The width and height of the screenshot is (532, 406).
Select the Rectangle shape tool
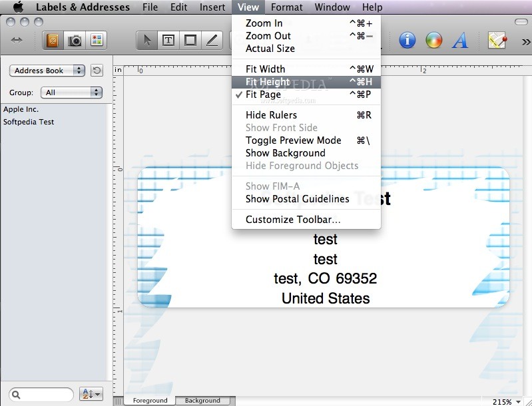190,41
